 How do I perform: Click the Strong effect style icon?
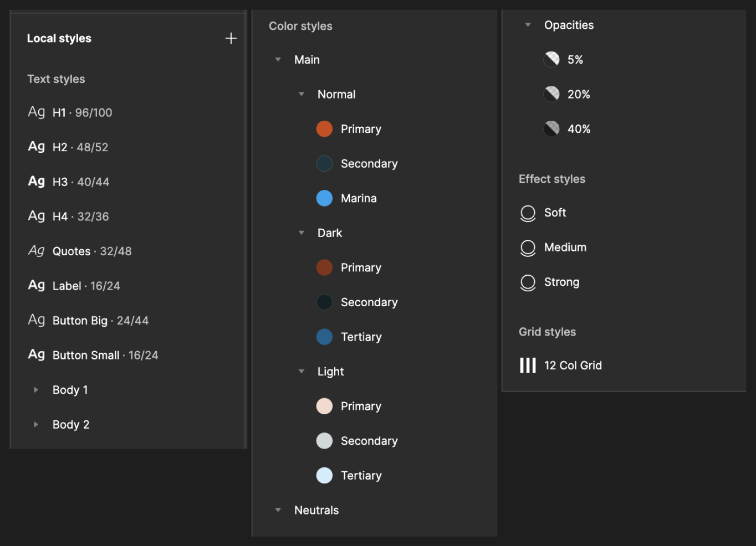click(x=528, y=282)
